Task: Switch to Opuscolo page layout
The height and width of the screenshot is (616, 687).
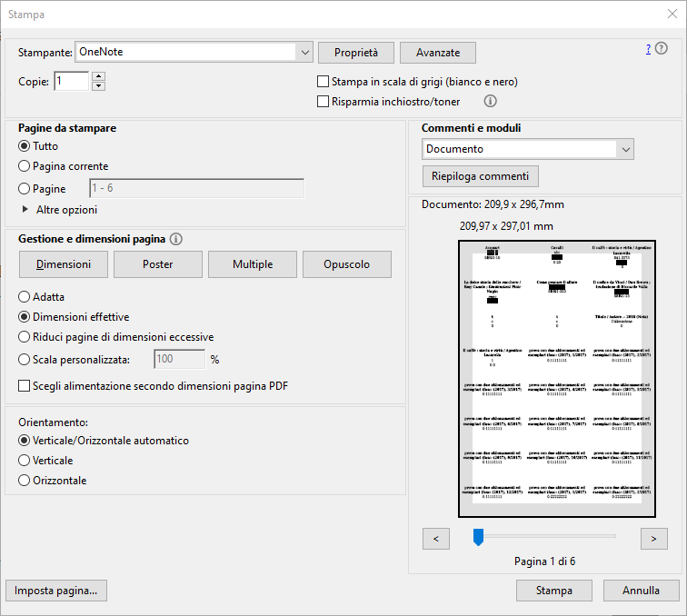Action: pos(346,264)
